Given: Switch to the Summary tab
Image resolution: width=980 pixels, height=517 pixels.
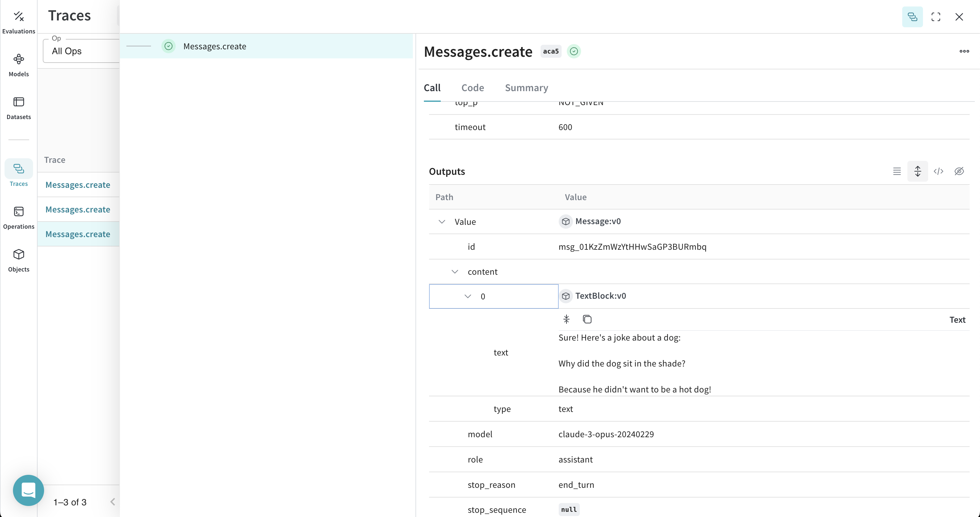Looking at the screenshot, I should (526, 88).
